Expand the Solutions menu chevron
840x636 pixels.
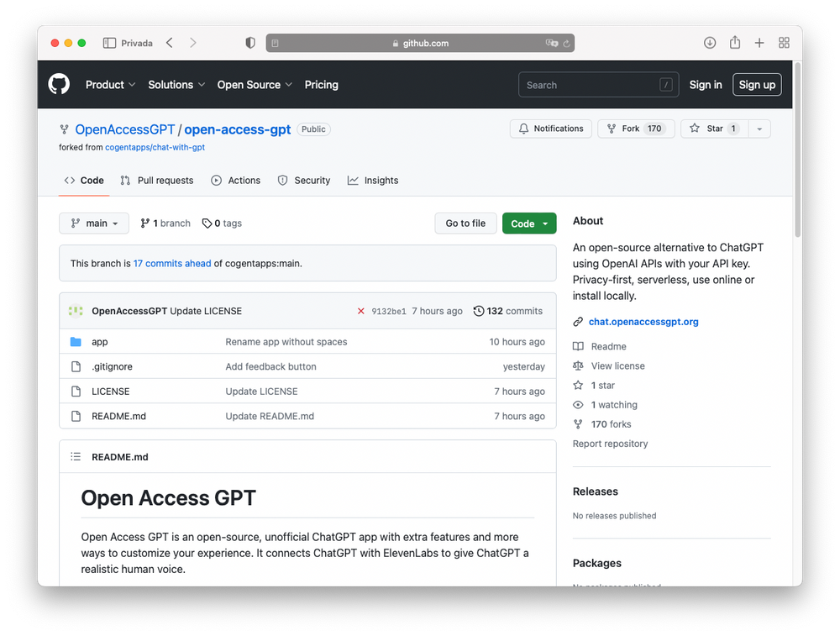pyautogui.click(x=202, y=85)
